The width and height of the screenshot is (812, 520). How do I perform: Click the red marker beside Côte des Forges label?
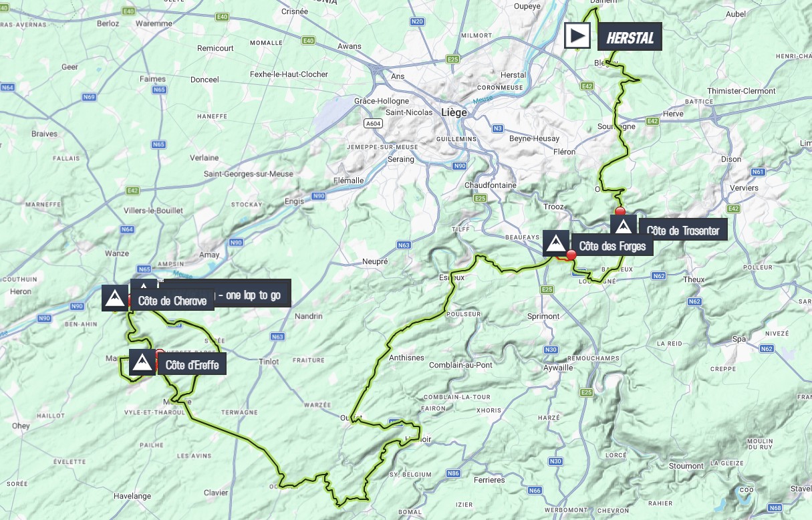pyautogui.click(x=571, y=255)
